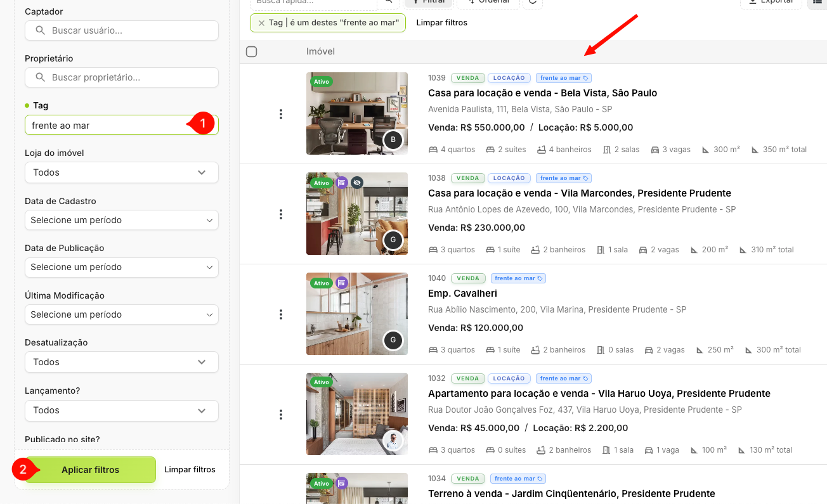The width and height of the screenshot is (827, 504).
Task: Click the 0 salas detail on Emp. Cavalheri
Action: [x=615, y=350]
